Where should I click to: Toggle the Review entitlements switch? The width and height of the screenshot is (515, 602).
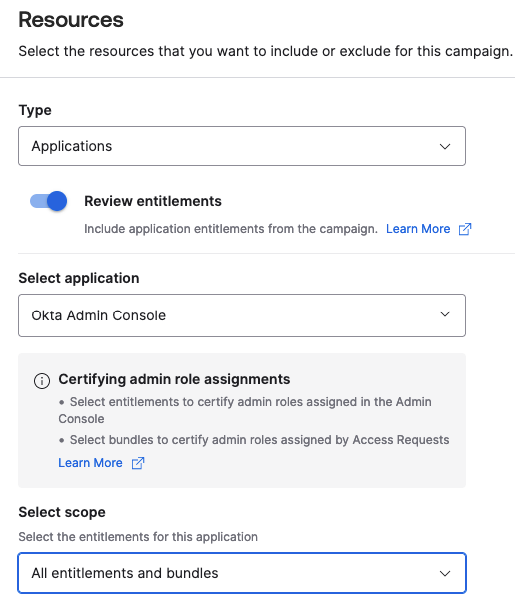(48, 201)
